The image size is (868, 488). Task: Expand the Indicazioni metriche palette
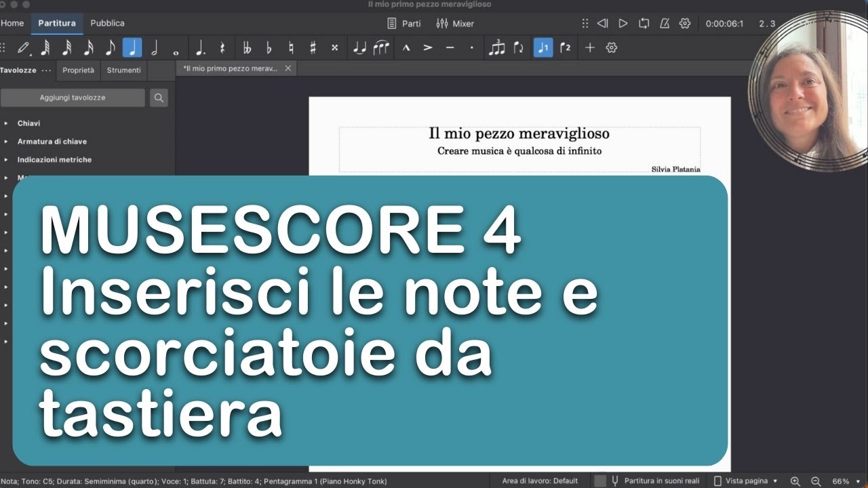(6, 160)
